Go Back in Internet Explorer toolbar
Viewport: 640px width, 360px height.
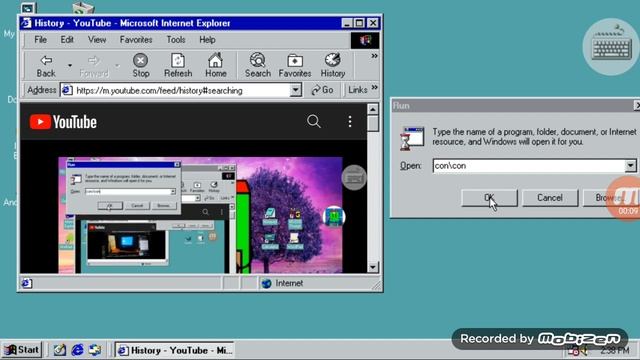pos(46,65)
